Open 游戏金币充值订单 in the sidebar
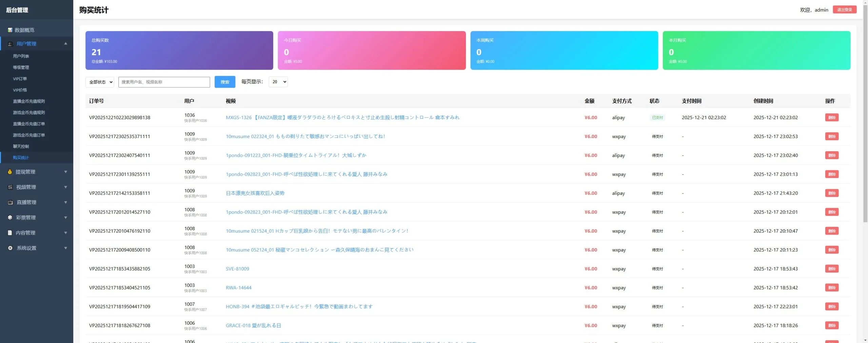 tap(29, 135)
